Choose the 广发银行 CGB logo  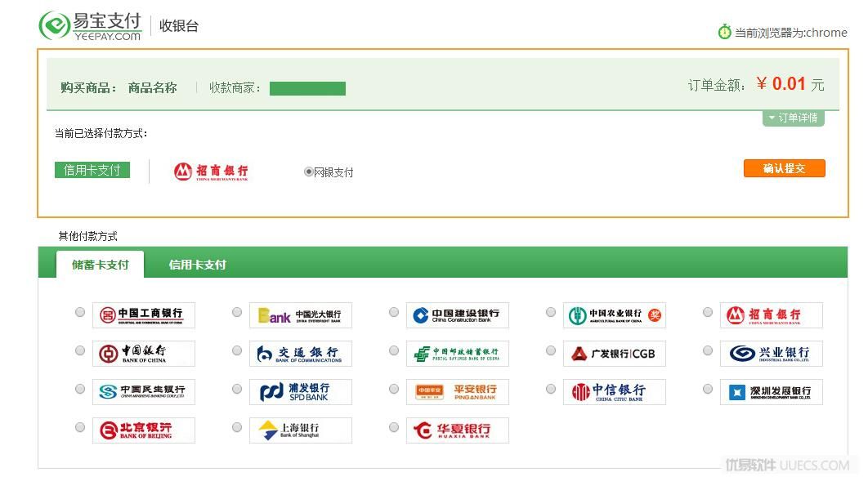(x=615, y=353)
